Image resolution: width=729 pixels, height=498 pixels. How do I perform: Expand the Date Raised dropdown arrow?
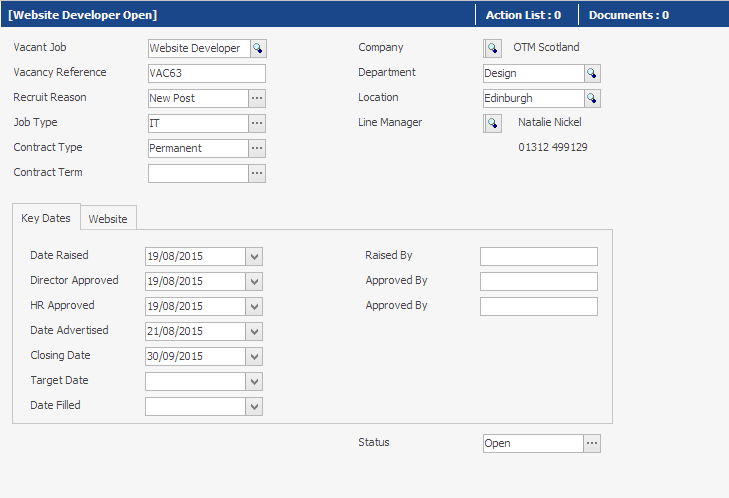click(254, 257)
